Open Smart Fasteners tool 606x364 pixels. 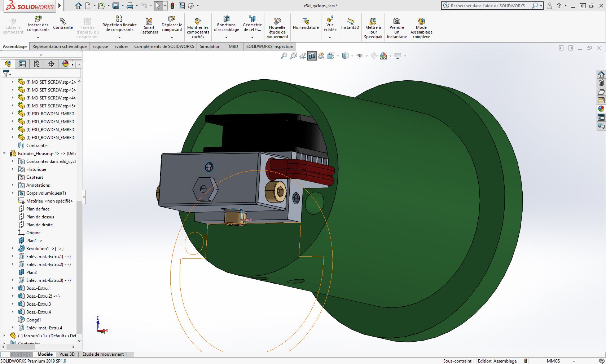[149, 26]
